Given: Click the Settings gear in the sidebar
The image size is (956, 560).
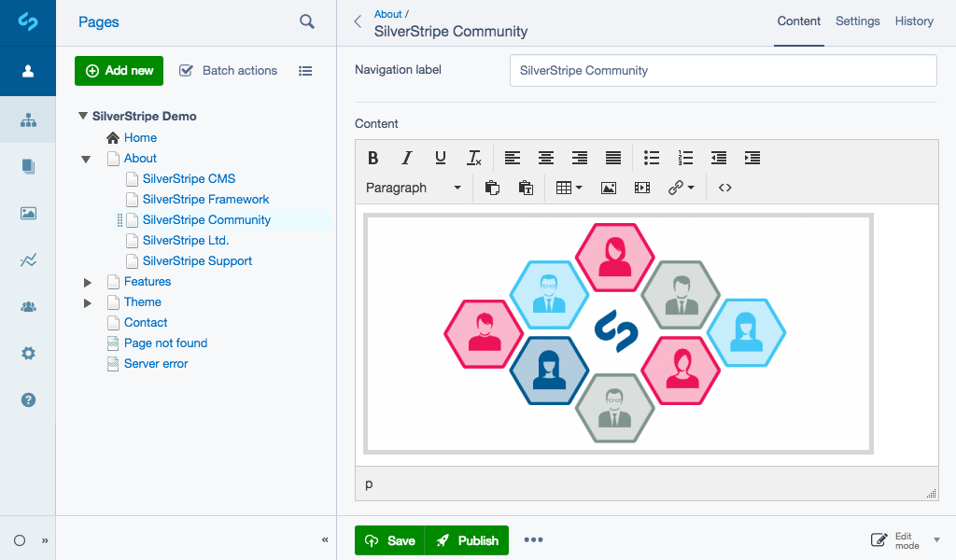Looking at the screenshot, I should (x=28, y=354).
